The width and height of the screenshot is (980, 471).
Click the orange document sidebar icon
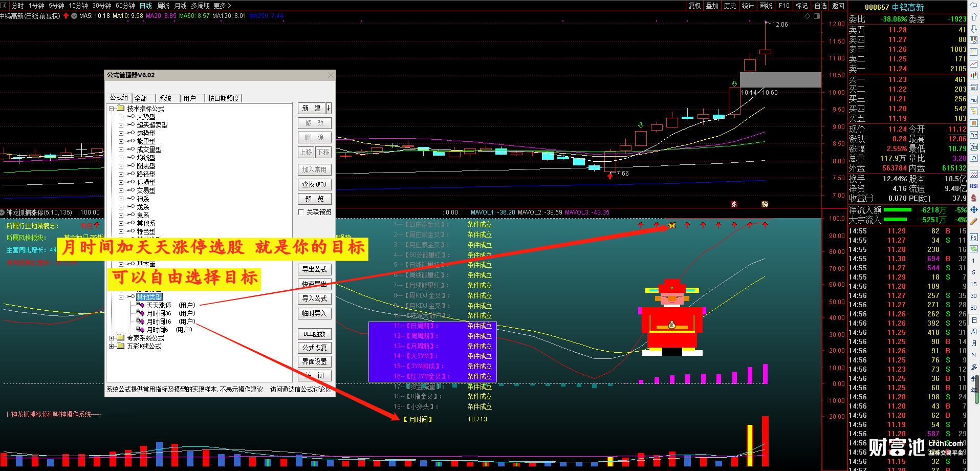[x=973, y=123]
